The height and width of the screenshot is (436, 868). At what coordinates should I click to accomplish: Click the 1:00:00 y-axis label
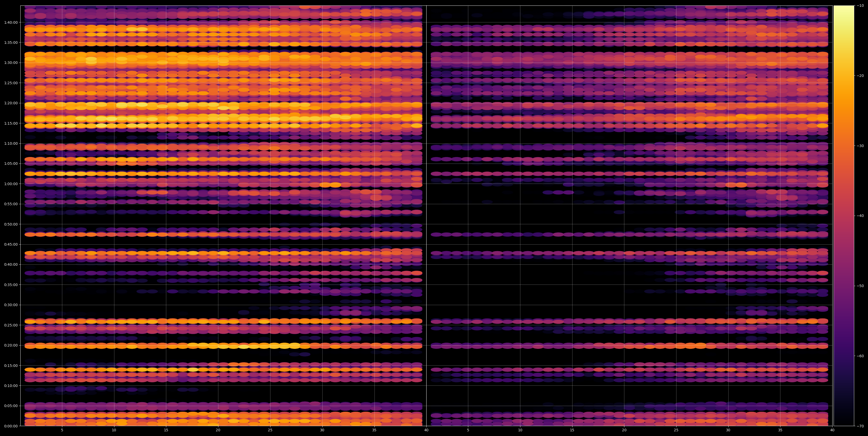11,184
